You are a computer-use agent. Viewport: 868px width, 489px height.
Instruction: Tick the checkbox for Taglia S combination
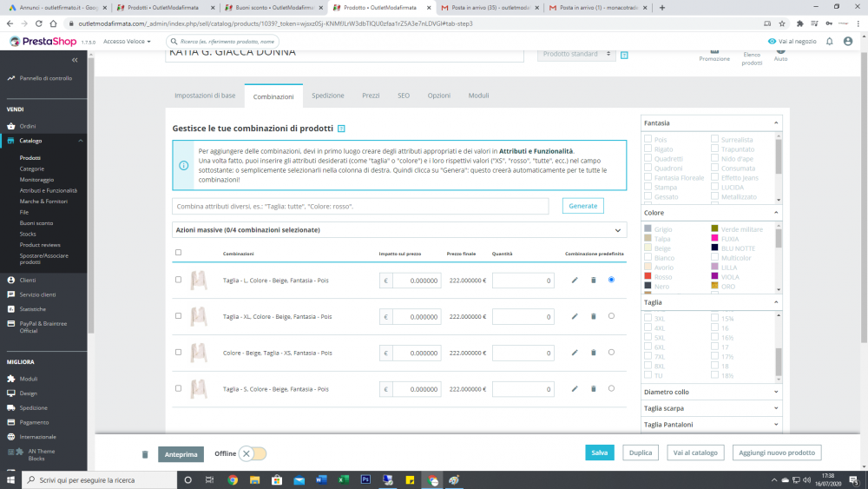(x=178, y=388)
